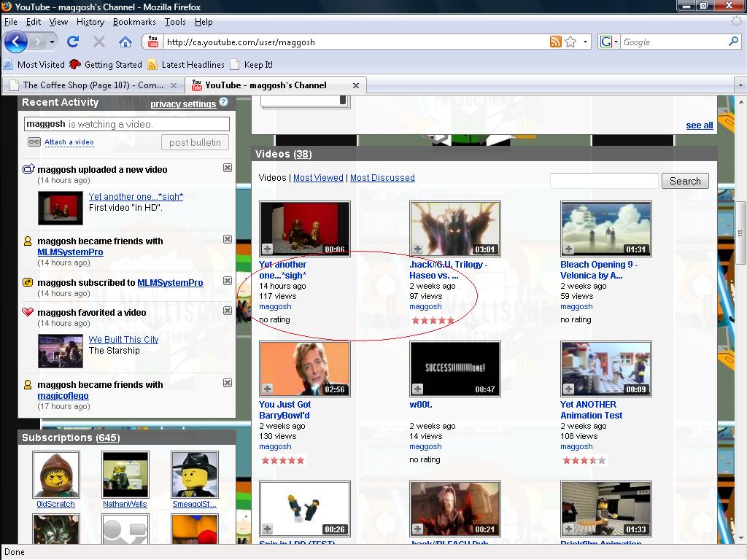
Task: Click the channel video search field
Action: click(604, 181)
